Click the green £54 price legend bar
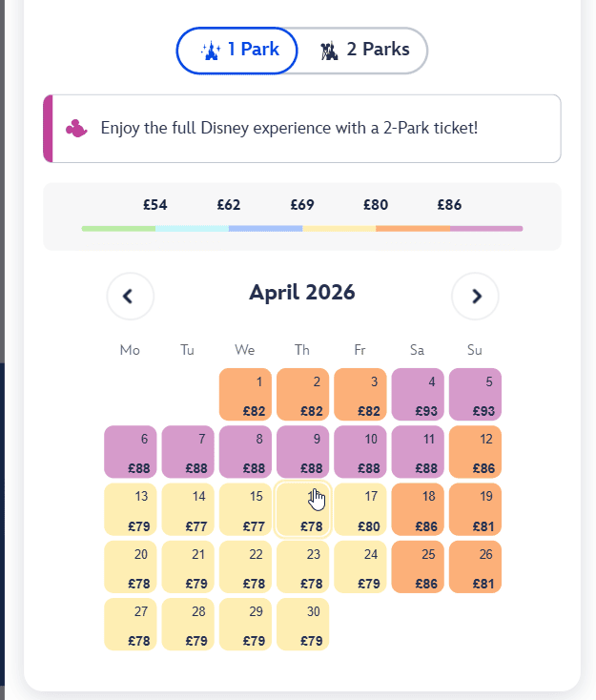596x700 pixels. click(119, 229)
